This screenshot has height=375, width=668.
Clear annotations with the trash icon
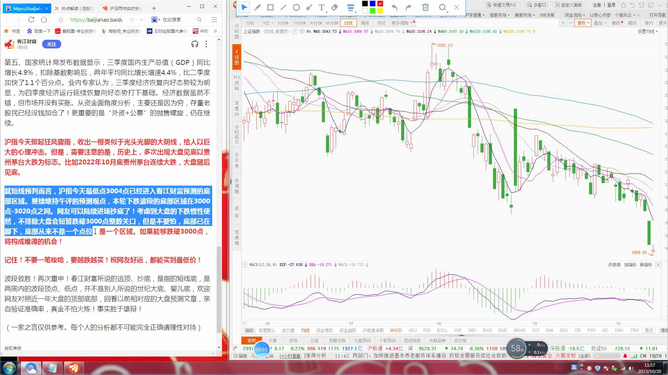point(425,7)
